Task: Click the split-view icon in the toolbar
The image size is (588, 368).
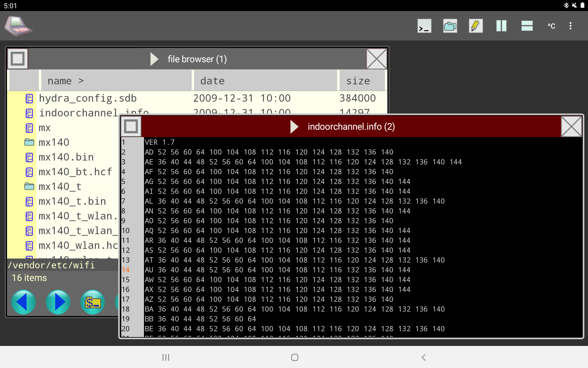Action: click(x=526, y=26)
